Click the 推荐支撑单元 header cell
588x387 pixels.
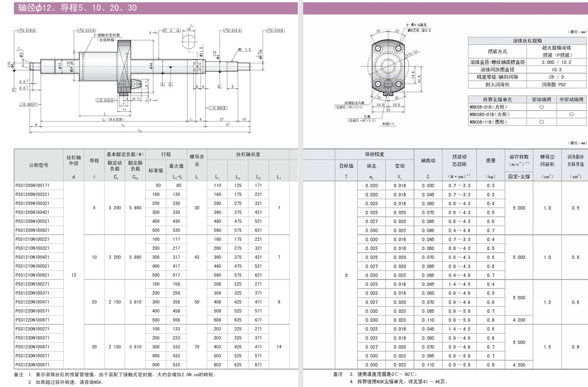[497, 99]
